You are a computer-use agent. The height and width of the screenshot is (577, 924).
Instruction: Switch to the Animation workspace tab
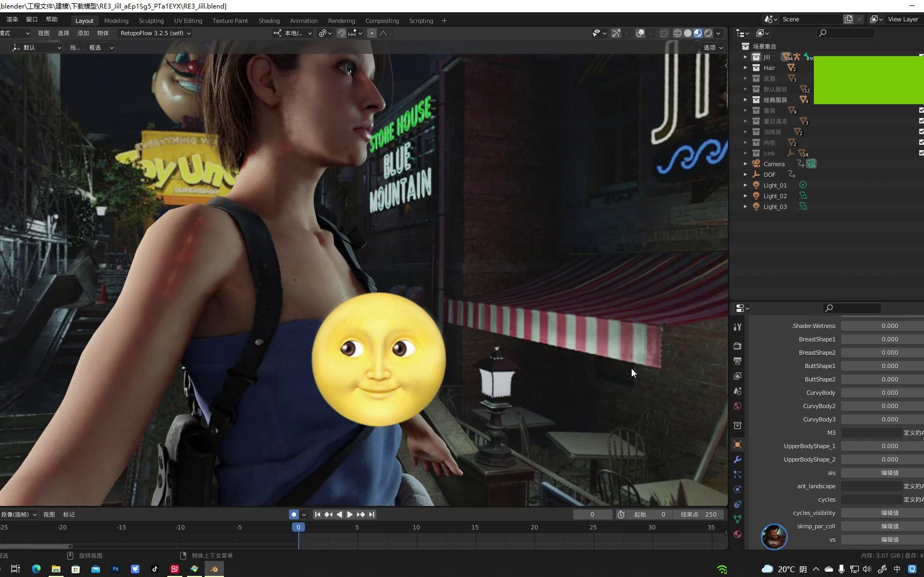tap(304, 21)
